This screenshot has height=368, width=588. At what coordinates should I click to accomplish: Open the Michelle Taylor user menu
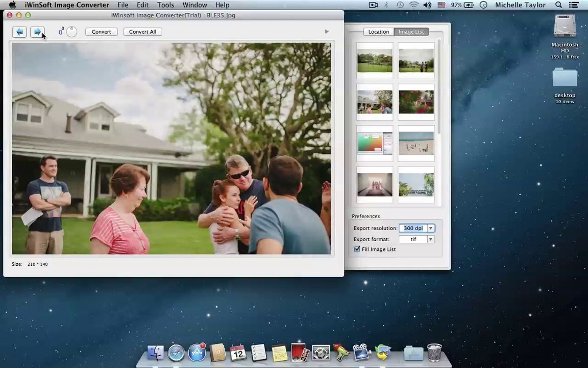coord(520,5)
